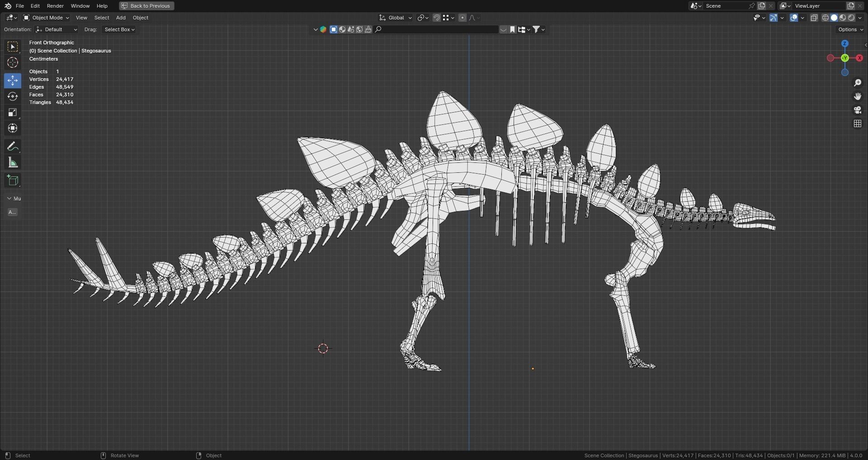Switch to material preview shading
The height and width of the screenshot is (460, 868).
tap(843, 18)
